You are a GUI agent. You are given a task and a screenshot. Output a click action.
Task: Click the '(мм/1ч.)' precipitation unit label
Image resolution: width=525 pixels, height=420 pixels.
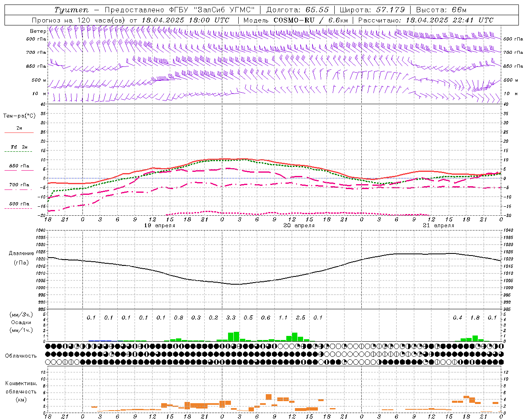click(x=21, y=330)
